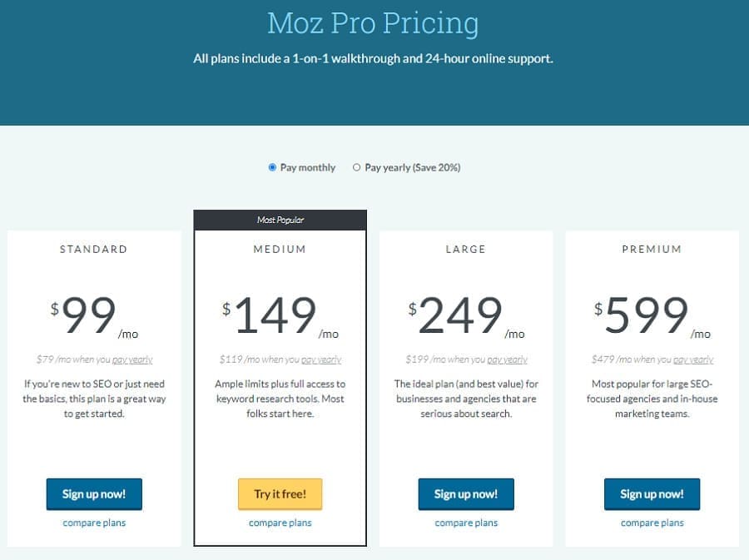
Task: Click the LARGE plan heading
Action: pyautogui.click(x=466, y=249)
